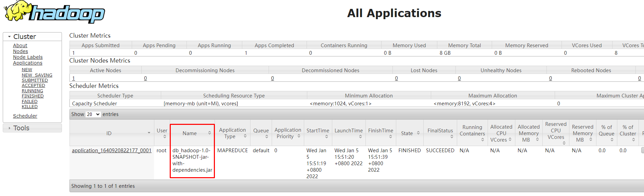Filter applications by KILLED state
Image resolution: width=644 pixels, height=196 pixels.
click(x=30, y=107)
